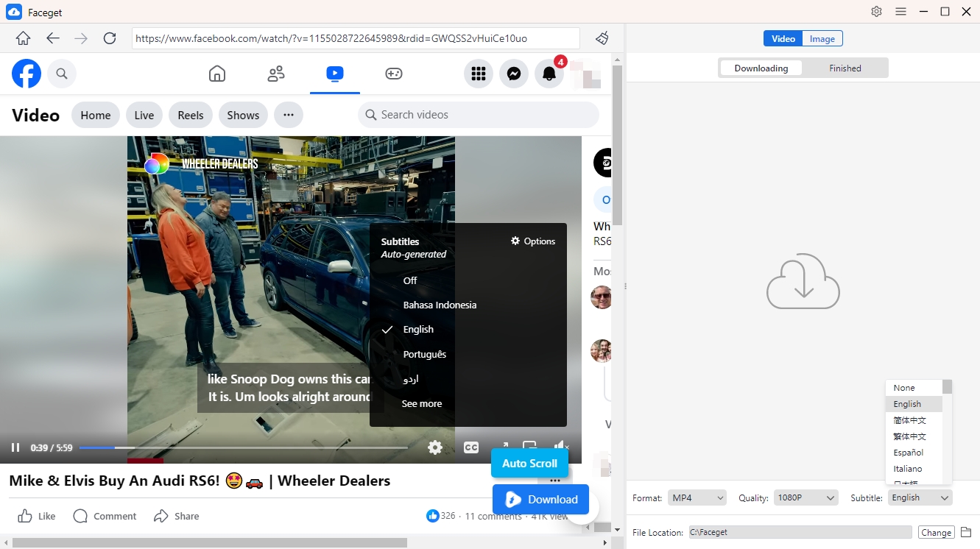The width and height of the screenshot is (980, 549).
Task: Toggle the Subtitle English dropdown
Action: (920, 498)
